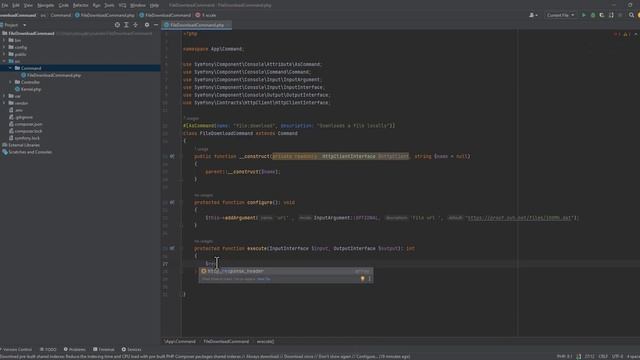
Task: Open the Services tool window
Action: point(131,349)
